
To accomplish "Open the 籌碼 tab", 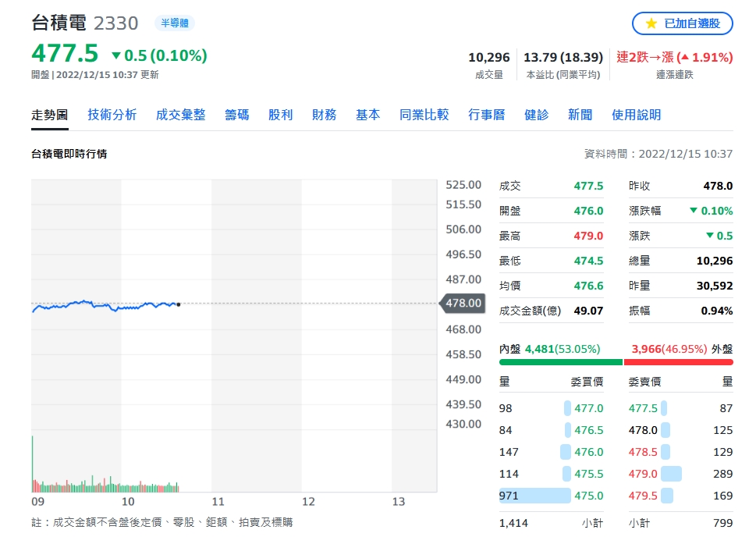I will pos(236,115).
